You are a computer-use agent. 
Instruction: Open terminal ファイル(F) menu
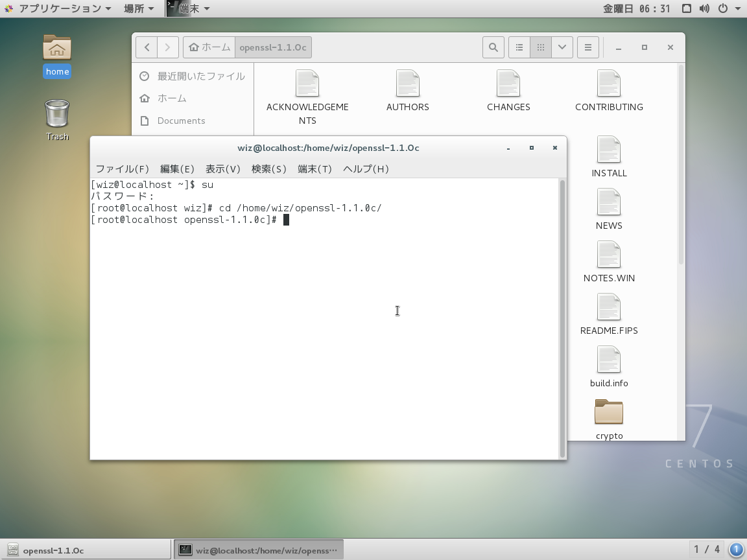click(123, 169)
